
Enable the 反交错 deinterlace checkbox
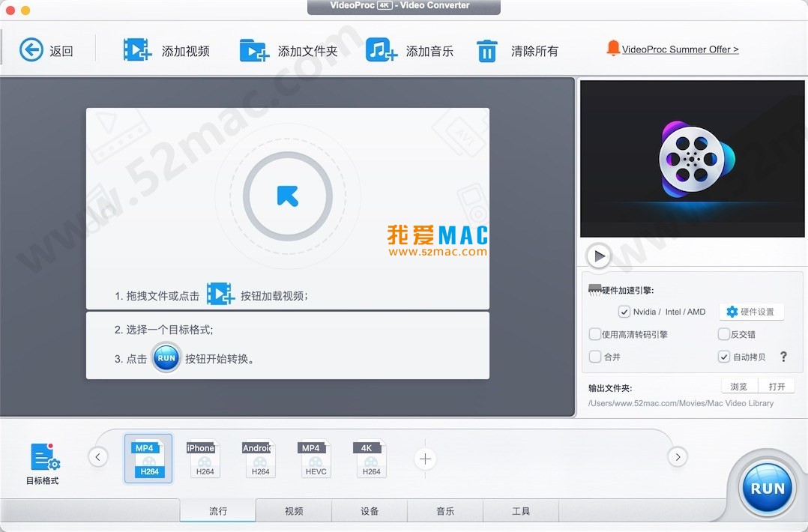click(x=723, y=334)
